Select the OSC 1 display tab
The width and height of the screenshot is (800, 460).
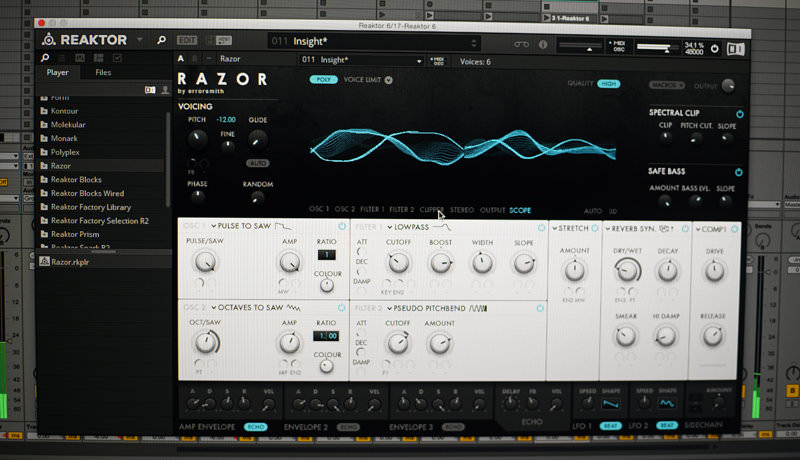(x=319, y=209)
